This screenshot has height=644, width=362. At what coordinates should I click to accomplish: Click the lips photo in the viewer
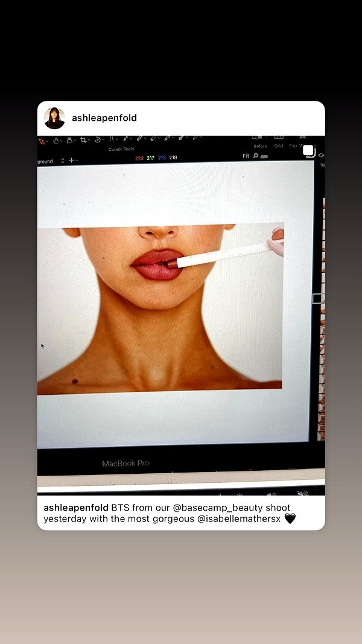[160, 308]
